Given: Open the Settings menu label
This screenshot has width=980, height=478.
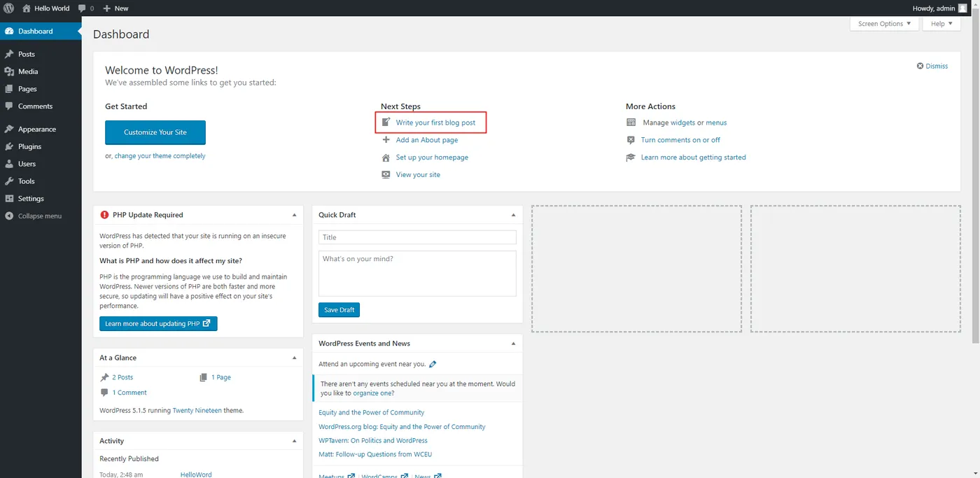Looking at the screenshot, I should click(x=31, y=199).
